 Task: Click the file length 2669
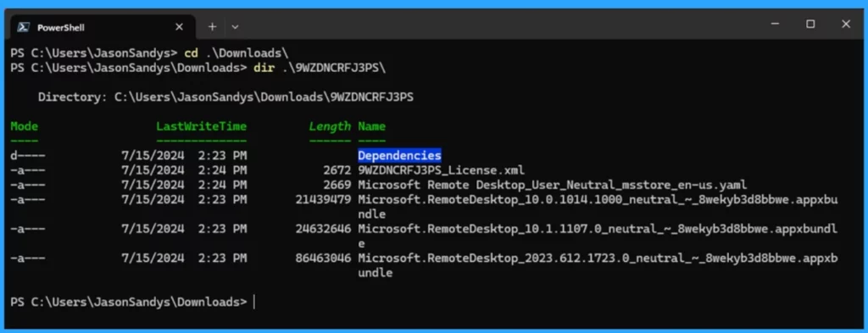[x=337, y=185]
